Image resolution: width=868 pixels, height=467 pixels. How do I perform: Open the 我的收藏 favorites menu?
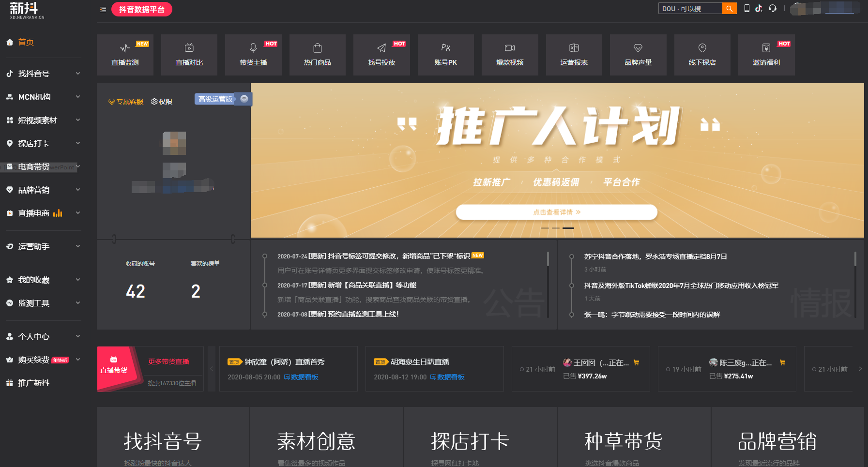pos(43,280)
